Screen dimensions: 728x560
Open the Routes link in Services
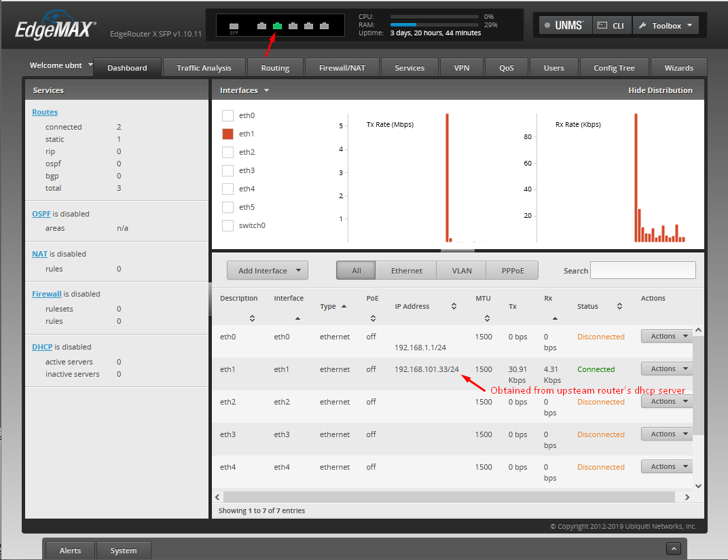45,112
